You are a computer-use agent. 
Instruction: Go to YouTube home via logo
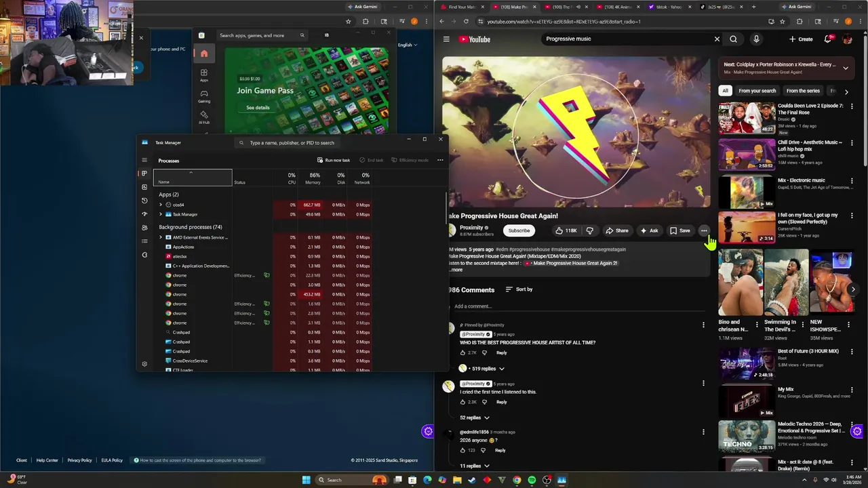click(x=475, y=39)
